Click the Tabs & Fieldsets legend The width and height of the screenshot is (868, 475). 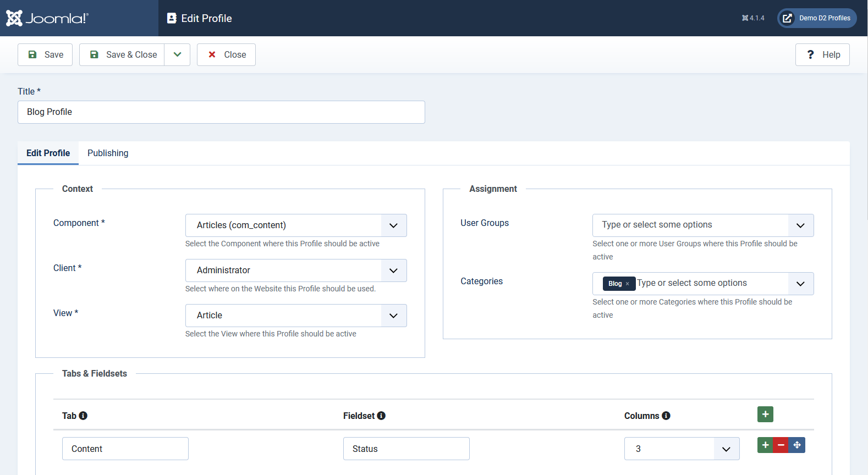[95, 373]
